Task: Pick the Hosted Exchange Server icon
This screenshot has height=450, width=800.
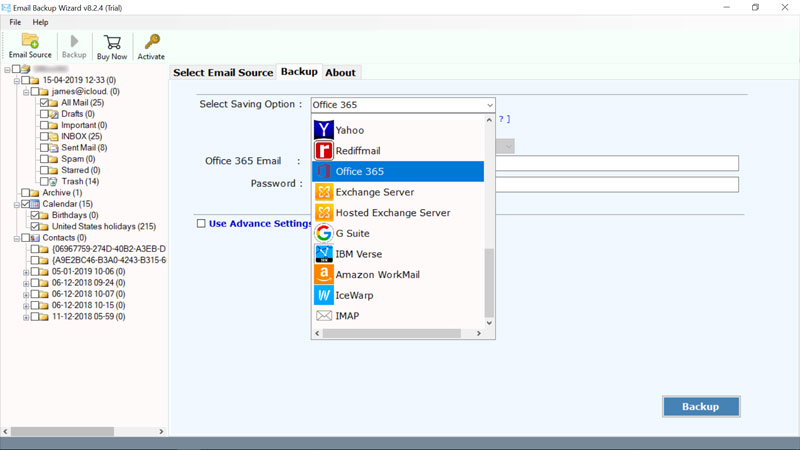Action: [323, 213]
